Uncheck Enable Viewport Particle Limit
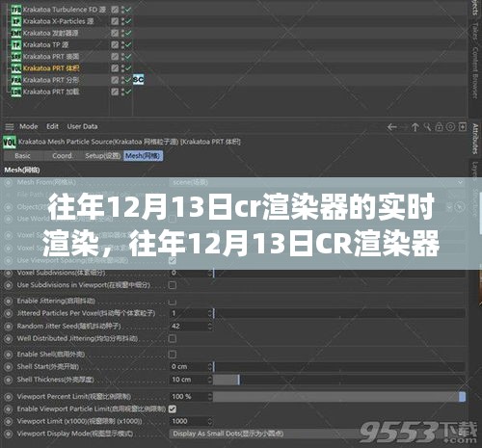The image size is (482, 448). click(173, 408)
